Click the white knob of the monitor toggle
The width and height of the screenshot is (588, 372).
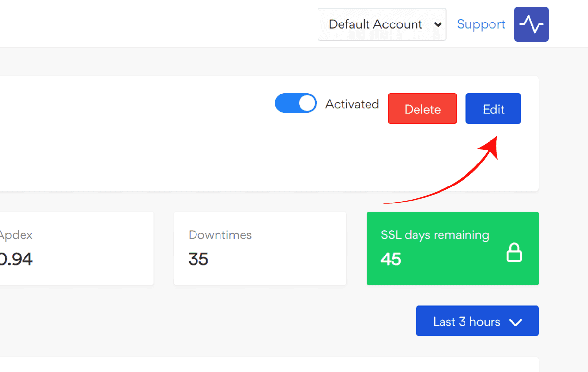pos(307,104)
